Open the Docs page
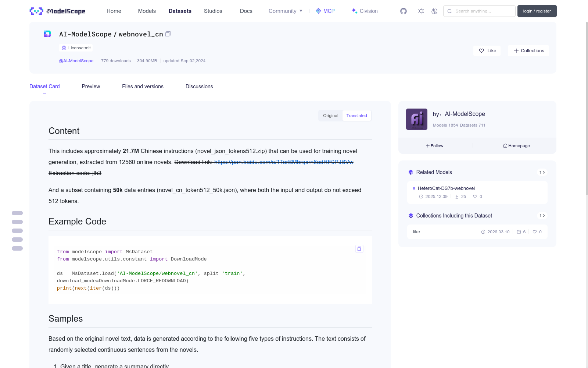588x368 pixels. click(246, 11)
